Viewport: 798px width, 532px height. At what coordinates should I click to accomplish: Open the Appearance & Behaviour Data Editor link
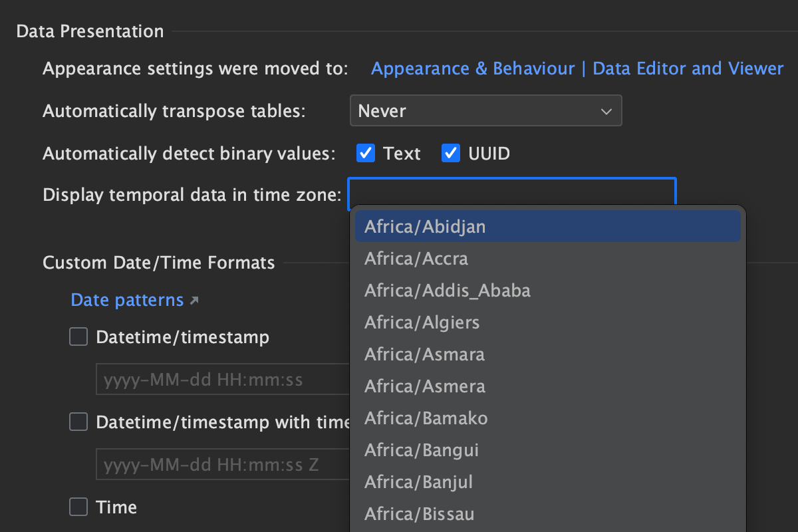coord(577,68)
